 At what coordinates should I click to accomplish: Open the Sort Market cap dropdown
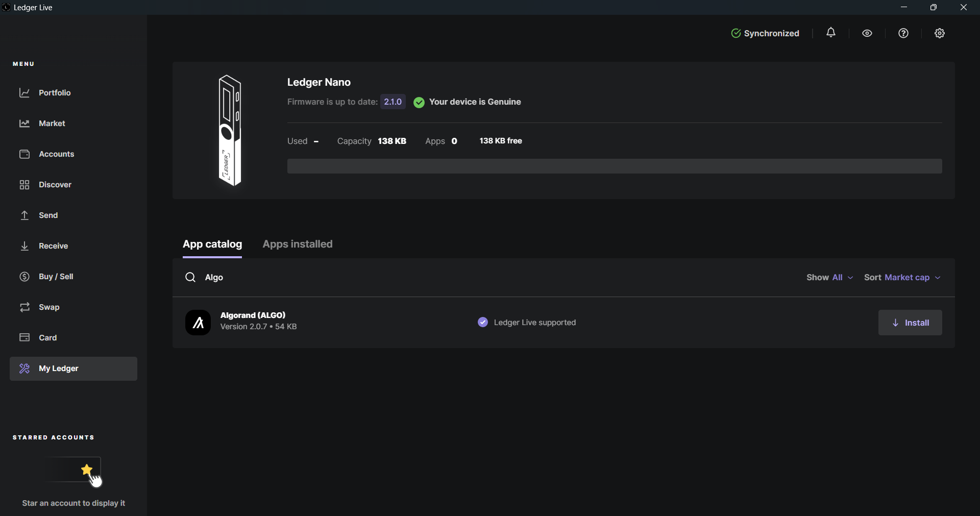pyautogui.click(x=902, y=278)
